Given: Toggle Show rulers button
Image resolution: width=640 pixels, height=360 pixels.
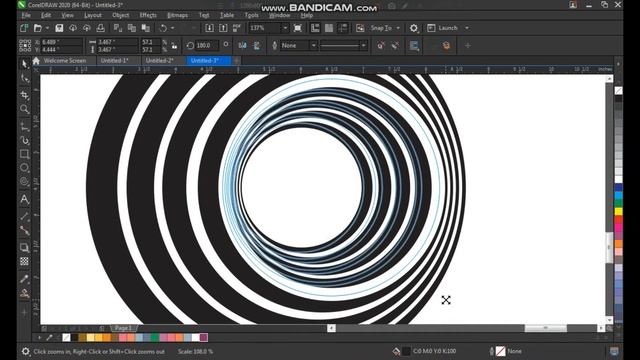Looking at the screenshot, I should click(315, 28).
